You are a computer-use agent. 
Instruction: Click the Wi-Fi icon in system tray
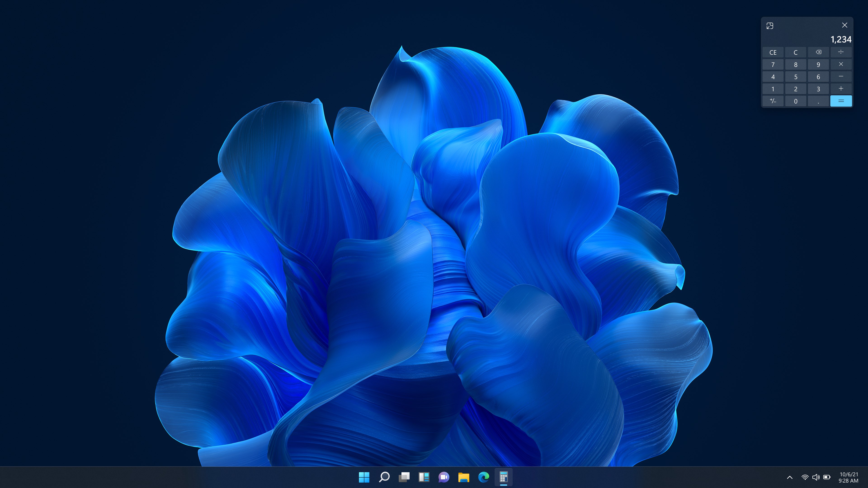[805, 477]
